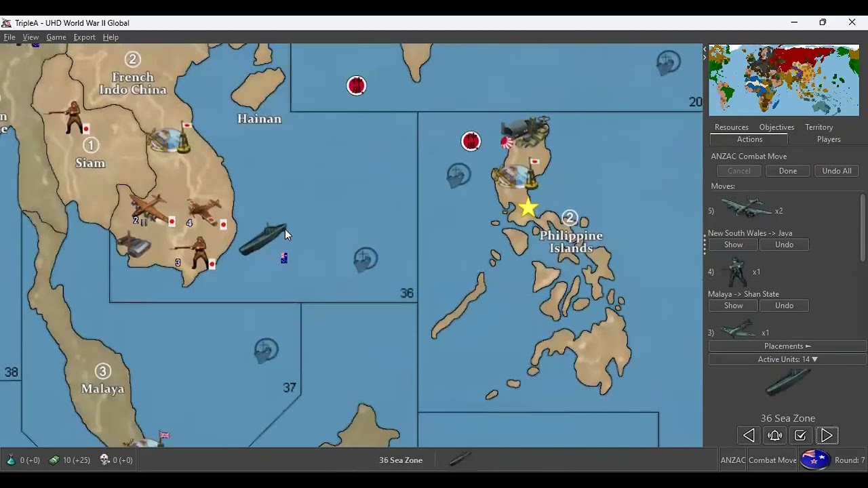Click the yellow victory city star in Philippines
868x488 pixels.
coord(528,207)
